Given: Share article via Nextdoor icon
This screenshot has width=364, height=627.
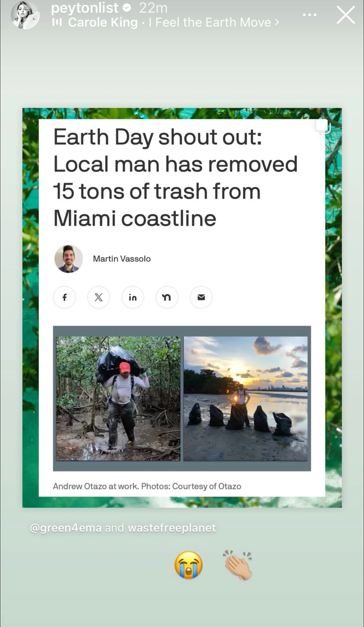Looking at the screenshot, I should [167, 297].
